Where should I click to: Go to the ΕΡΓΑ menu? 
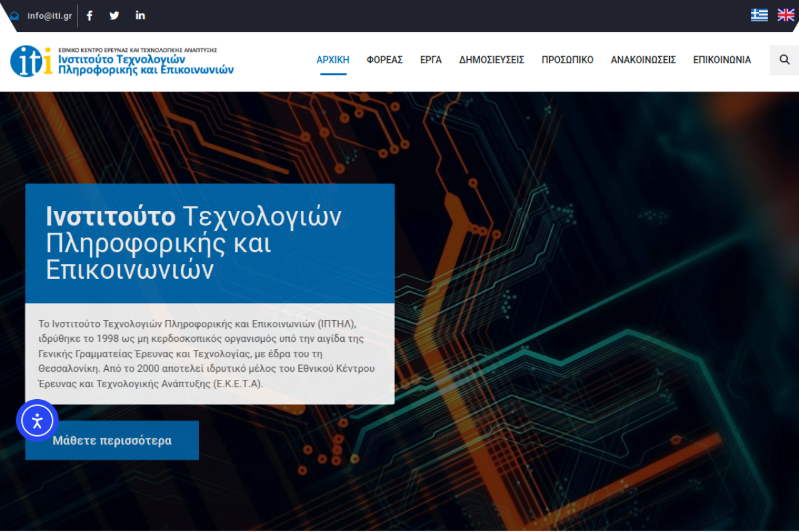tap(431, 60)
